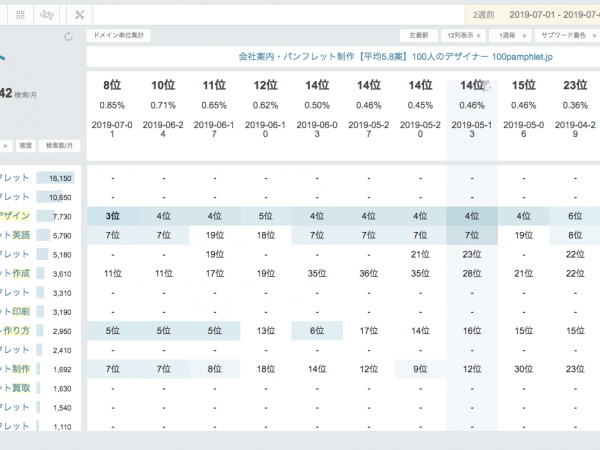The height and width of the screenshot is (450, 600).
Task: Click the 2019-07-01 date range field
Action: tap(554, 15)
